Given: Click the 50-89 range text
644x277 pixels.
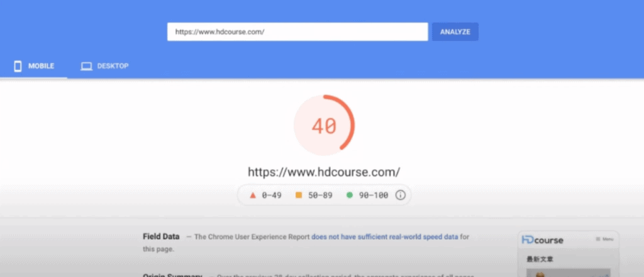Looking at the screenshot, I should pyautogui.click(x=320, y=195).
